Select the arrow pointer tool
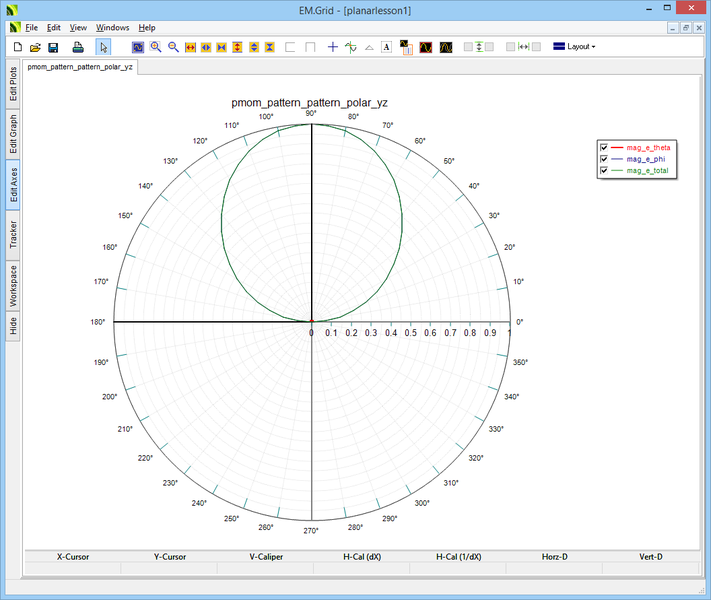The height and width of the screenshot is (600, 711). pyautogui.click(x=103, y=47)
